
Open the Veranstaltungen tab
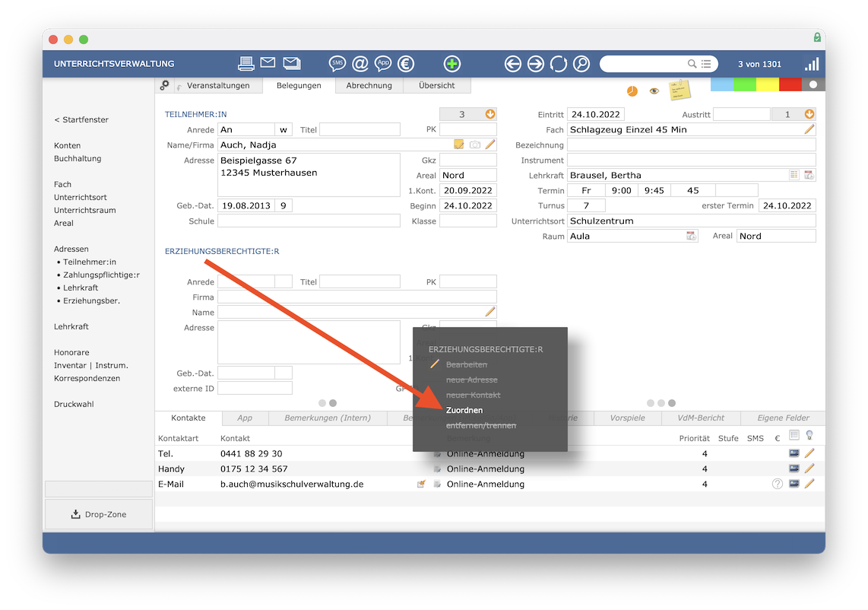(218, 85)
